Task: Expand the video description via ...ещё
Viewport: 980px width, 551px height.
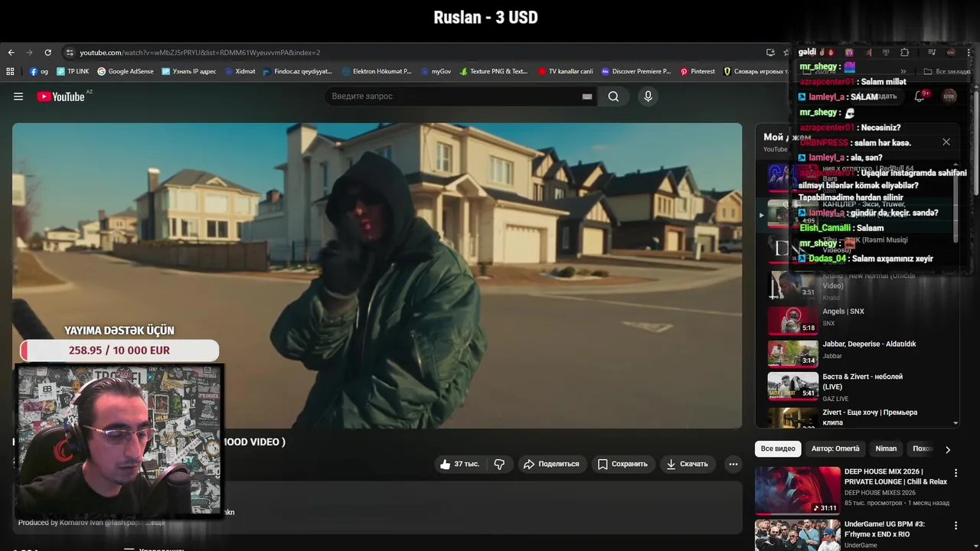Action: pyautogui.click(x=155, y=523)
